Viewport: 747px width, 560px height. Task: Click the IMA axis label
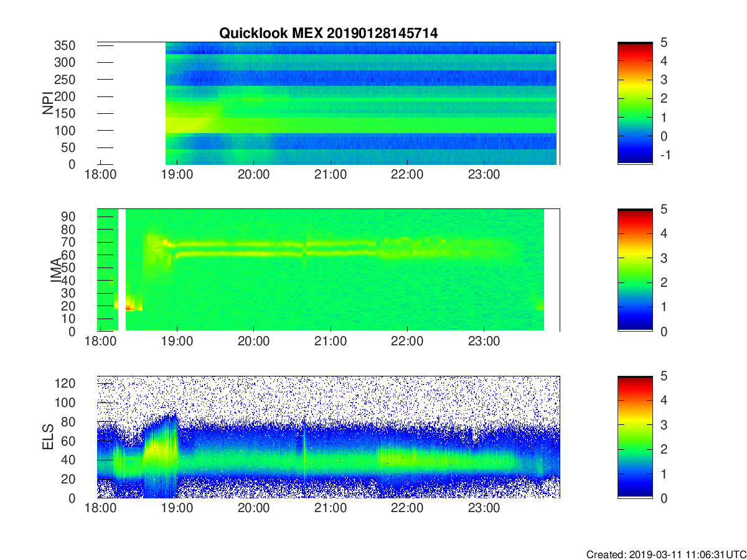point(55,270)
